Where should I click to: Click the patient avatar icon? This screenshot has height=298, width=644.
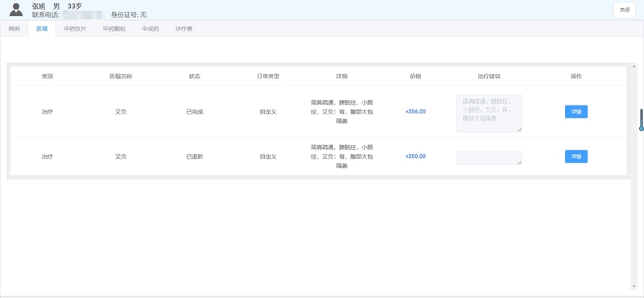(x=16, y=10)
